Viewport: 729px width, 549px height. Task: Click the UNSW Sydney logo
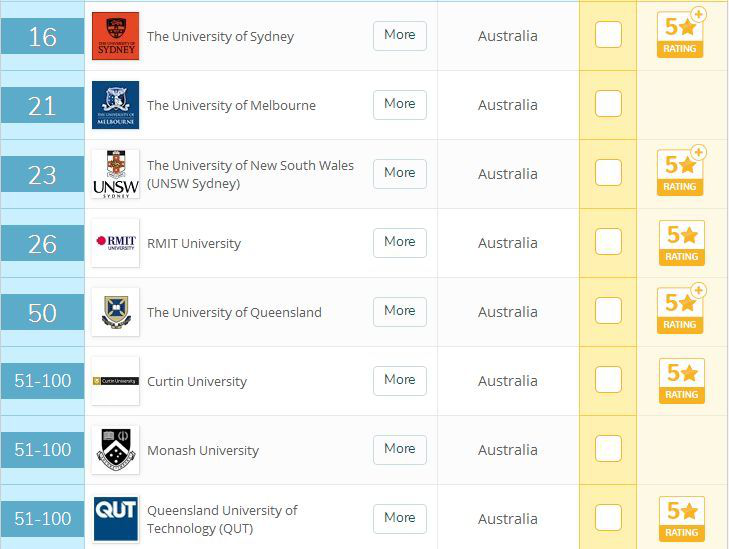click(115, 174)
